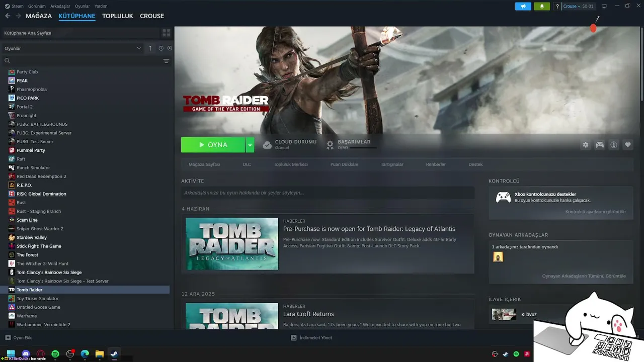Open the Görünüm menu

click(x=37, y=6)
